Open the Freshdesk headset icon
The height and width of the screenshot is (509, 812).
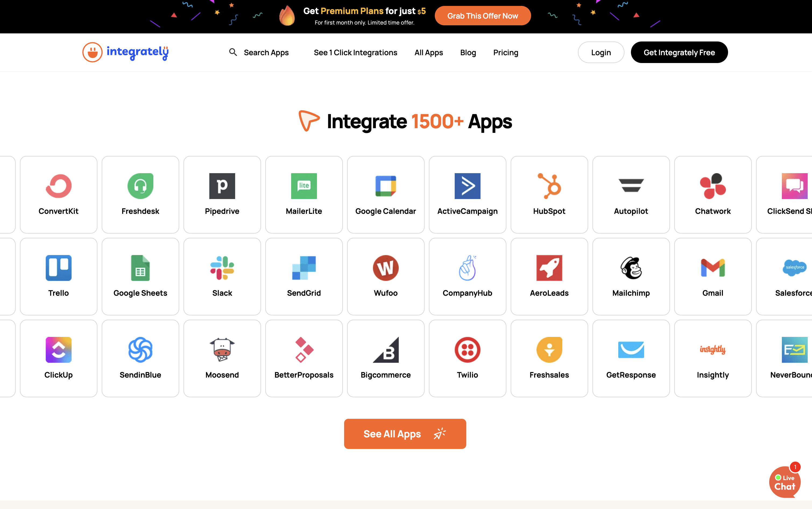pyautogui.click(x=140, y=186)
